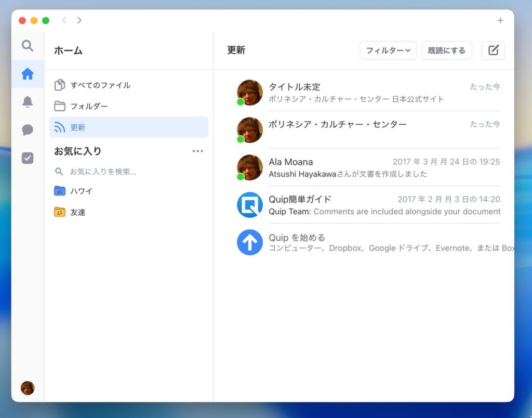Open the お気に入り three-dot options menu
532x418 pixels.
click(197, 151)
